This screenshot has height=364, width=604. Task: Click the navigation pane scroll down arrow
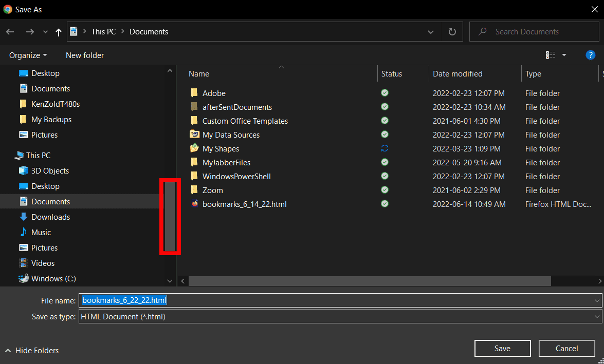coord(170,281)
